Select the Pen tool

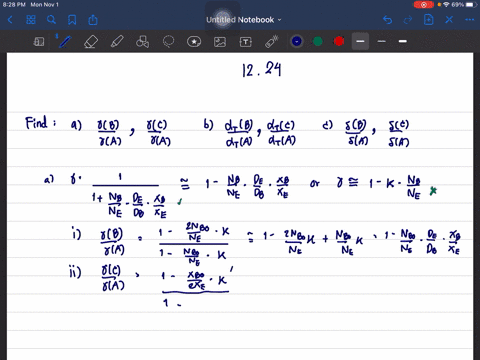point(65,42)
